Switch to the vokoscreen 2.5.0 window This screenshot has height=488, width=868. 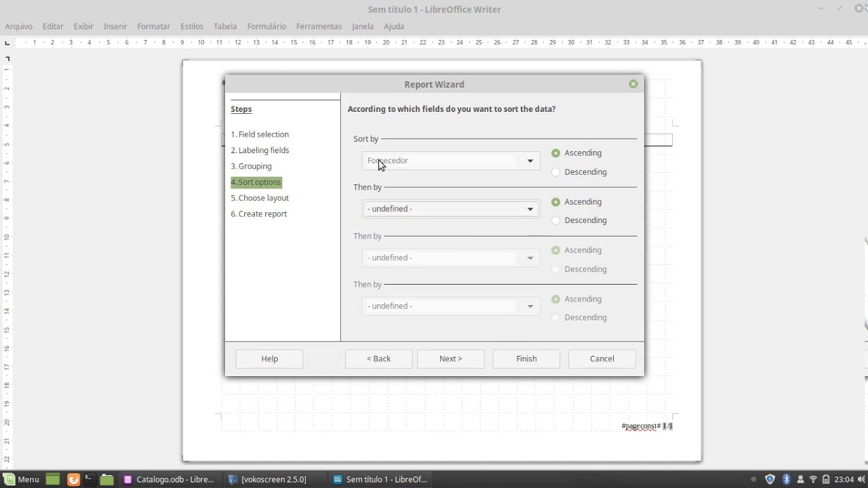tap(274, 479)
